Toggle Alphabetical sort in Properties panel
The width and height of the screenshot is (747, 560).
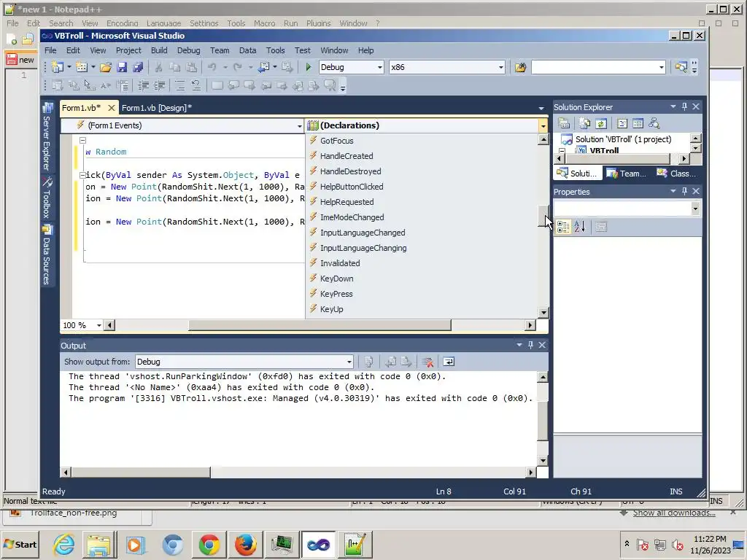(579, 227)
